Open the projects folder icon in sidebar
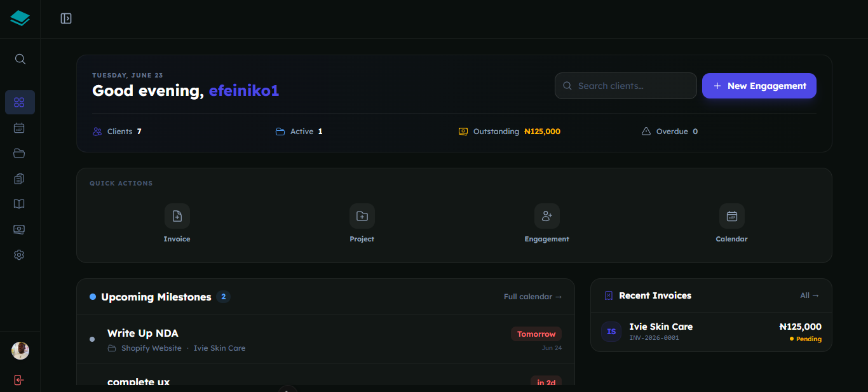Screen dimensions: 868x392 [19, 153]
